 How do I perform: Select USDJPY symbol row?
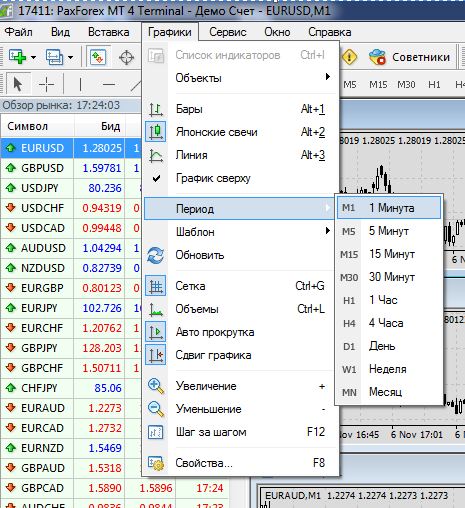[x=71, y=188]
